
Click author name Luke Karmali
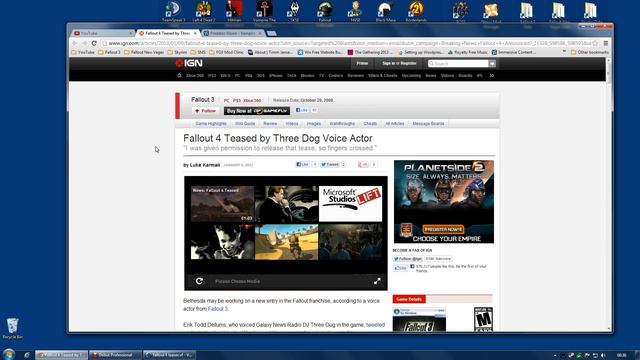coord(205,165)
